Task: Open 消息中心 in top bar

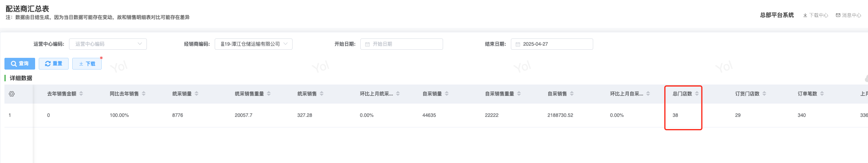Action: 848,15
